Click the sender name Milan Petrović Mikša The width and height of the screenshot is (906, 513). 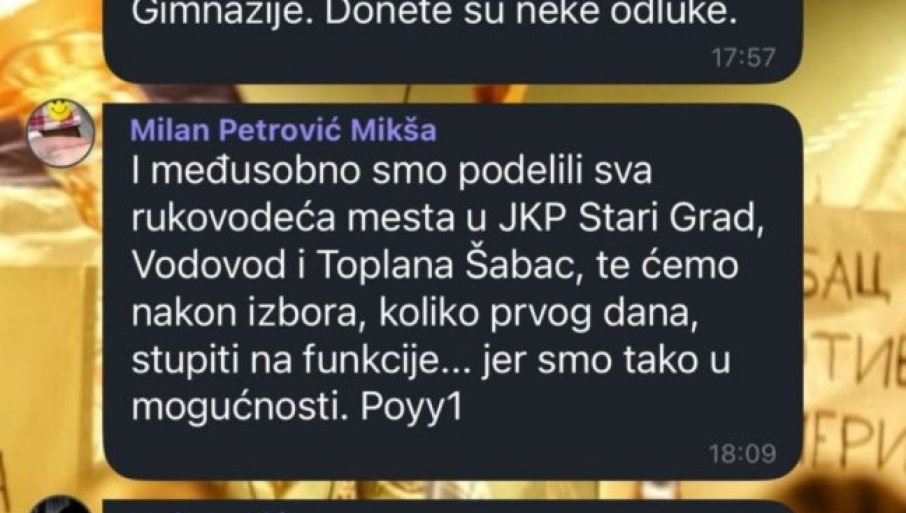(x=283, y=130)
